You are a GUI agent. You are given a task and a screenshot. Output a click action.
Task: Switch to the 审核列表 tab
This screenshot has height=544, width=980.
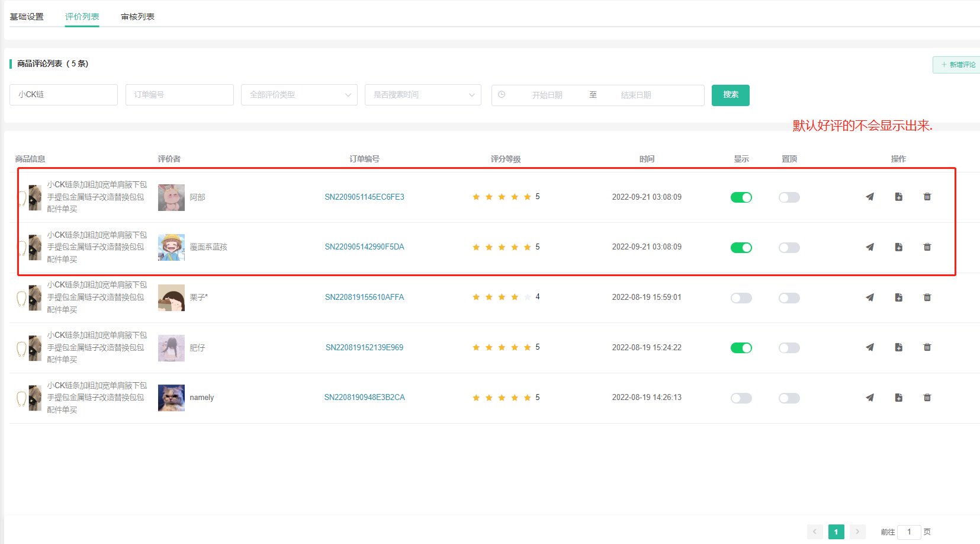[137, 17]
